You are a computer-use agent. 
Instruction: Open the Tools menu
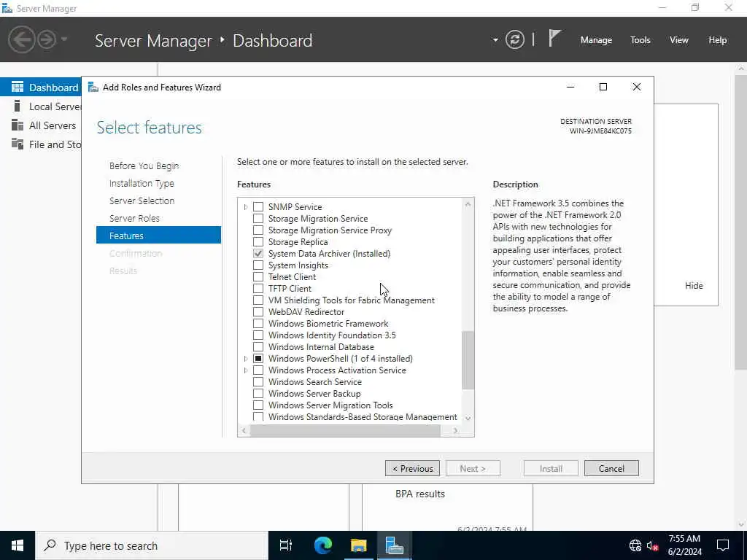(640, 40)
